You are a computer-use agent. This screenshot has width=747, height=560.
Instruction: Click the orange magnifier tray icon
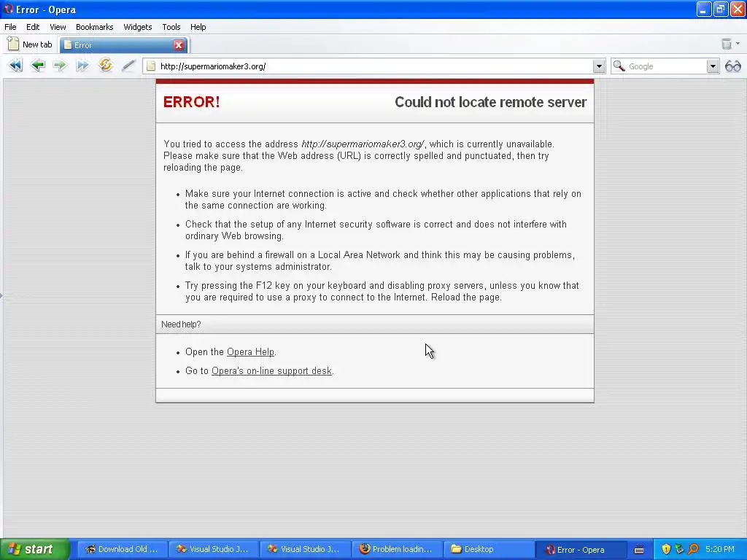coord(693,549)
